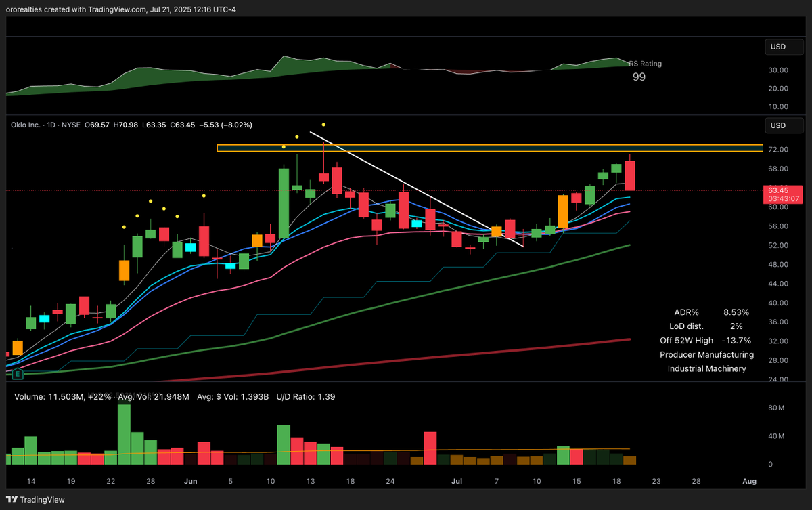The image size is (812, 510).
Task: Click the low value L63.35
Action: pyautogui.click(x=154, y=125)
